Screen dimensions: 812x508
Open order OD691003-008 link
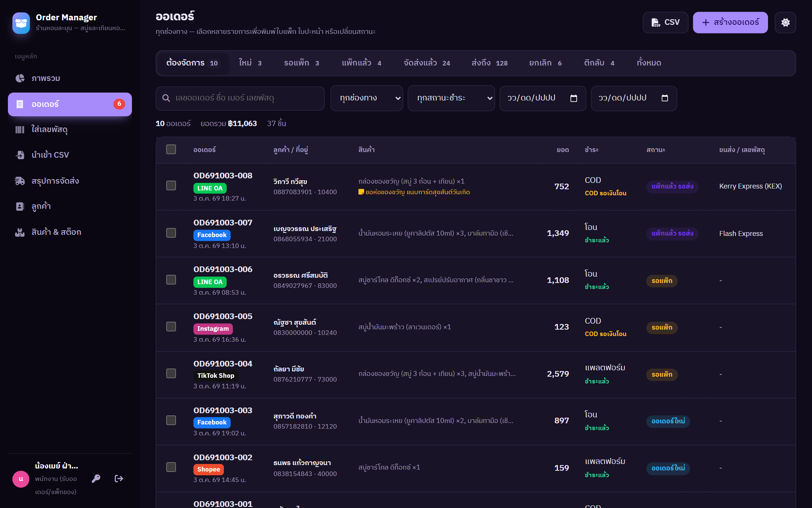pyautogui.click(x=223, y=175)
